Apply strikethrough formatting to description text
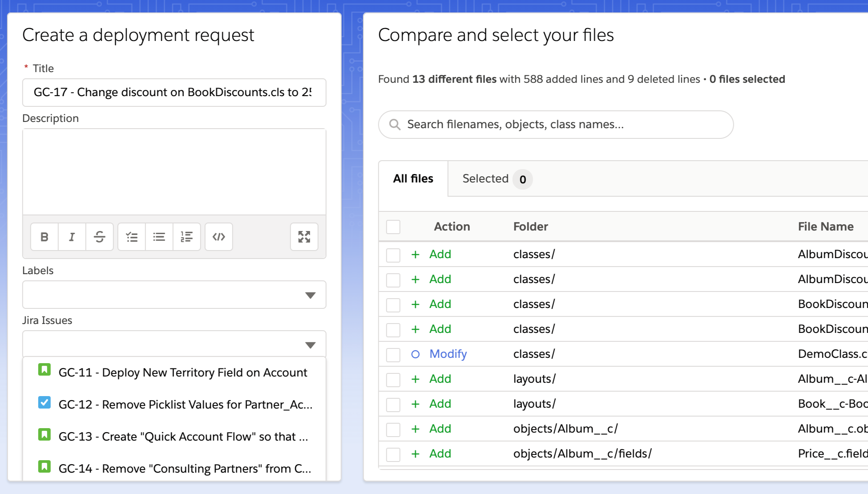This screenshot has width=868, height=494. click(x=99, y=237)
